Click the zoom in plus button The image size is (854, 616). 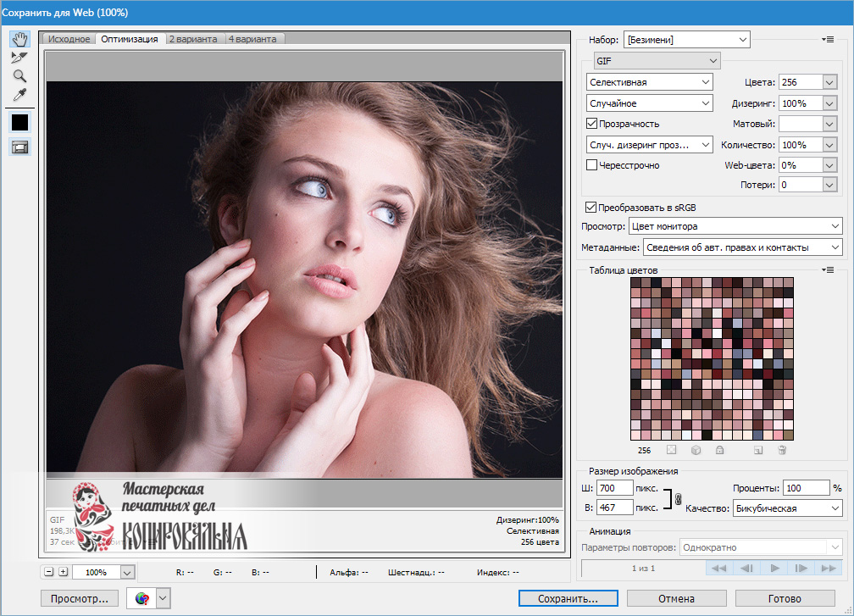[64, 572]
